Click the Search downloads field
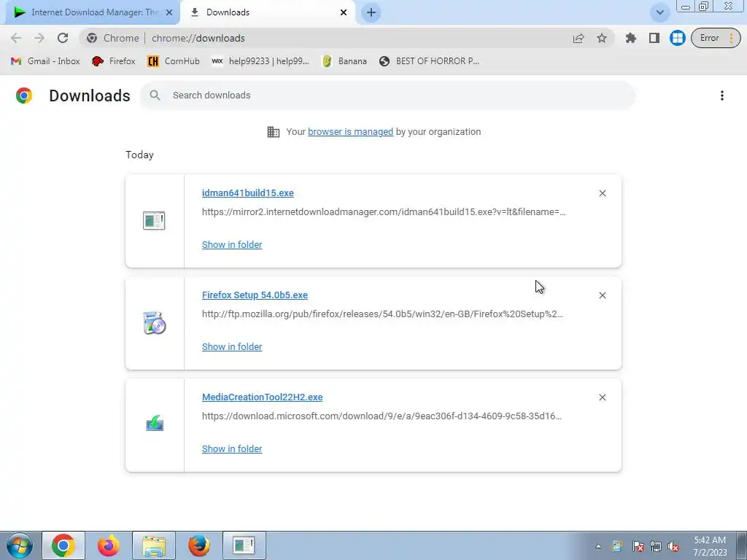Image resolution: width=747 pixels, height=560 pixels. pyautogui.click(x=387, y=96)
